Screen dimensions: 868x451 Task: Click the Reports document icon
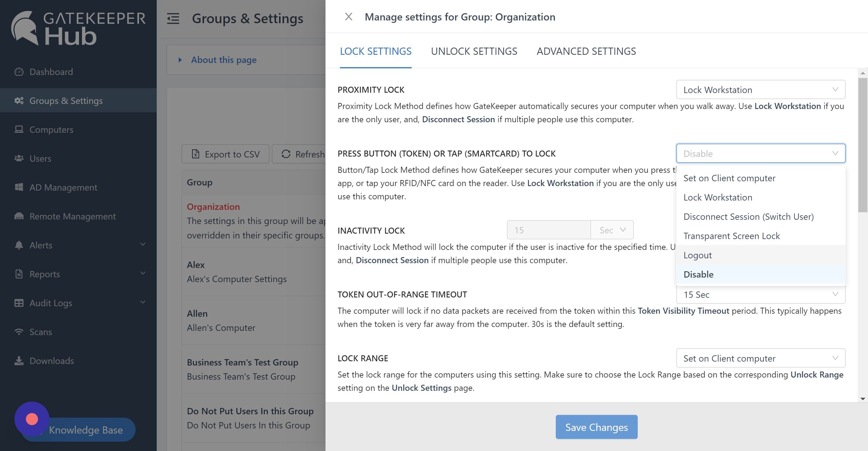[19, 274]
